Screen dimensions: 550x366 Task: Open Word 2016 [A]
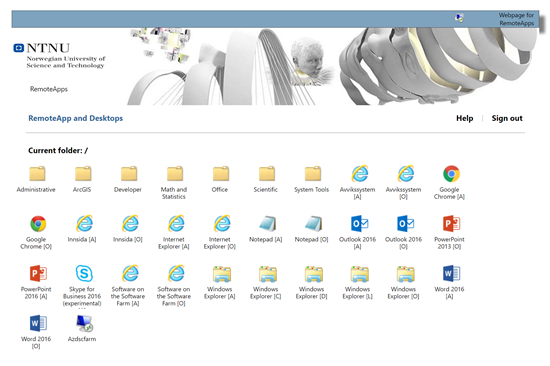pyautogui.click(x=450, y=282)
